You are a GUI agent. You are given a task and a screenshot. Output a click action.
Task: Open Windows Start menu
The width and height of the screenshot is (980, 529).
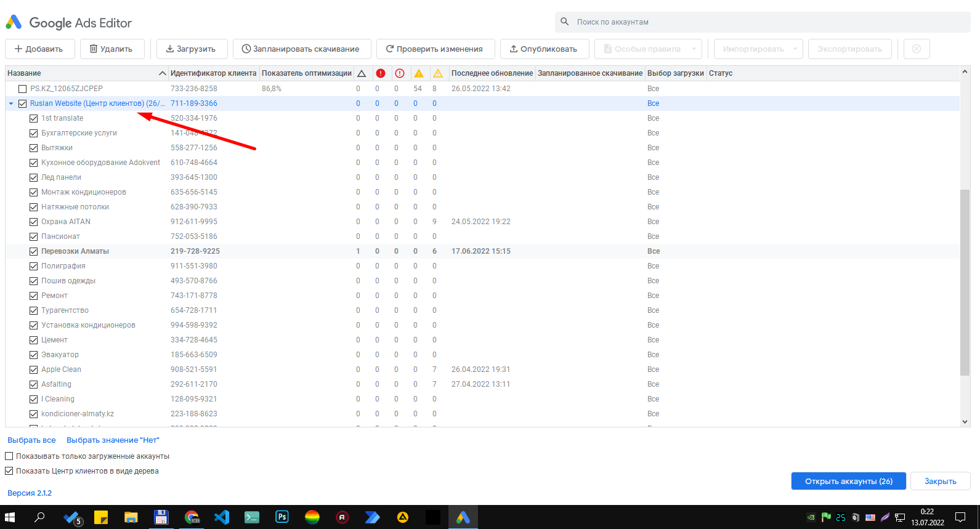(x=10, y=517)
